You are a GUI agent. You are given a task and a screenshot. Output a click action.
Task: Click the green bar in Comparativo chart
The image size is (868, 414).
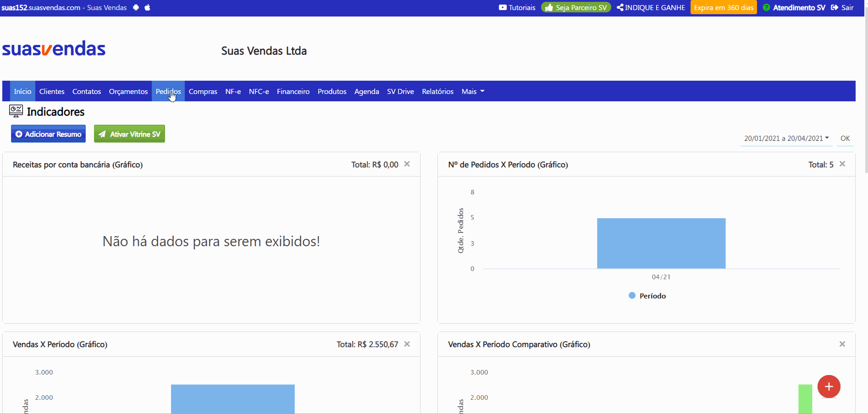(805, 399)
